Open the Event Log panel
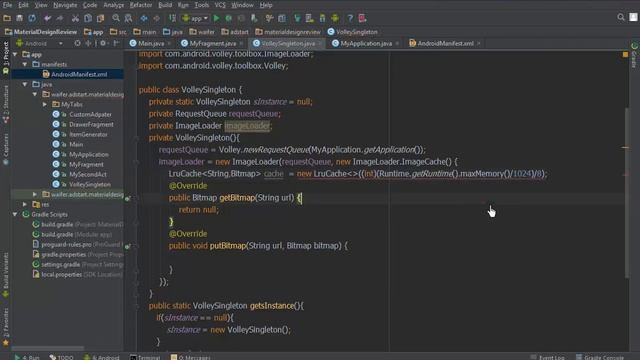Viewport: 640px width, 360px height. [548, 357]
